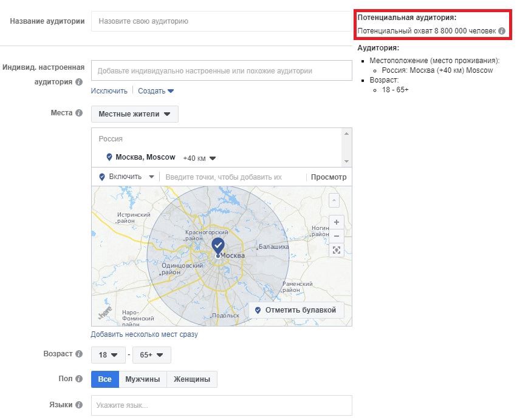Click the Название аудитории input field
The height and width of the screenshot is (420, 517).
click(221, 21)
